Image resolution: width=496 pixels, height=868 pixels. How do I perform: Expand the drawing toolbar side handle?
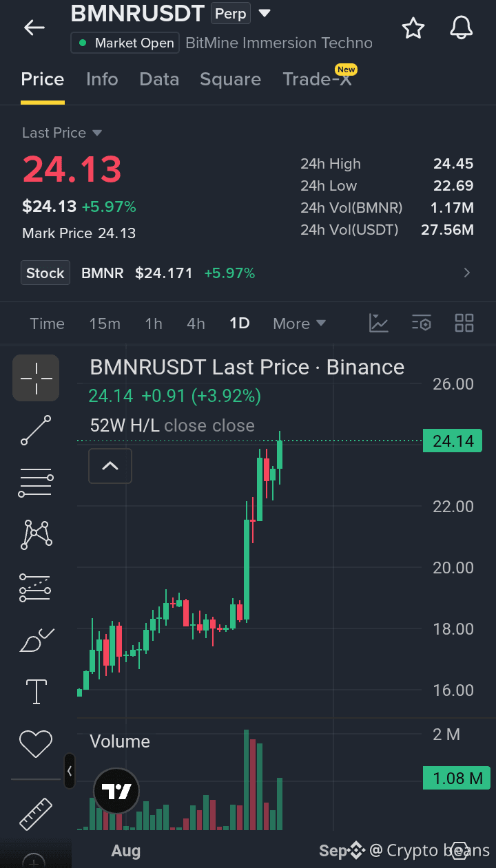70,771
